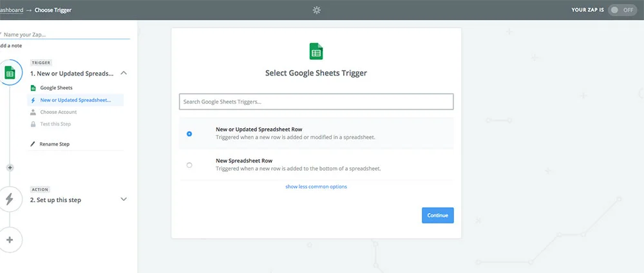Click the Zapier loading gear icon in header

(x=316, y=10)
